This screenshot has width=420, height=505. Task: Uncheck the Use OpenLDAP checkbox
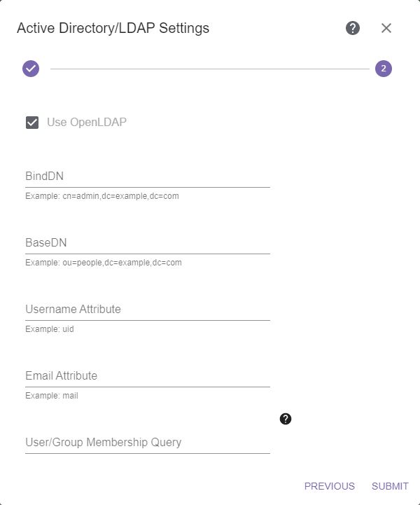pyautogui.click(x=32, y=123)
